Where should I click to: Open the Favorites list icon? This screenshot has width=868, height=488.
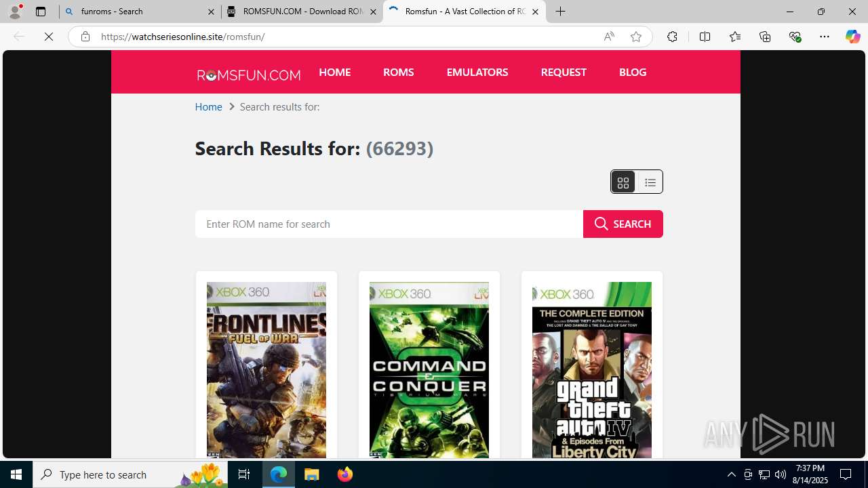(x=735, y=37)
